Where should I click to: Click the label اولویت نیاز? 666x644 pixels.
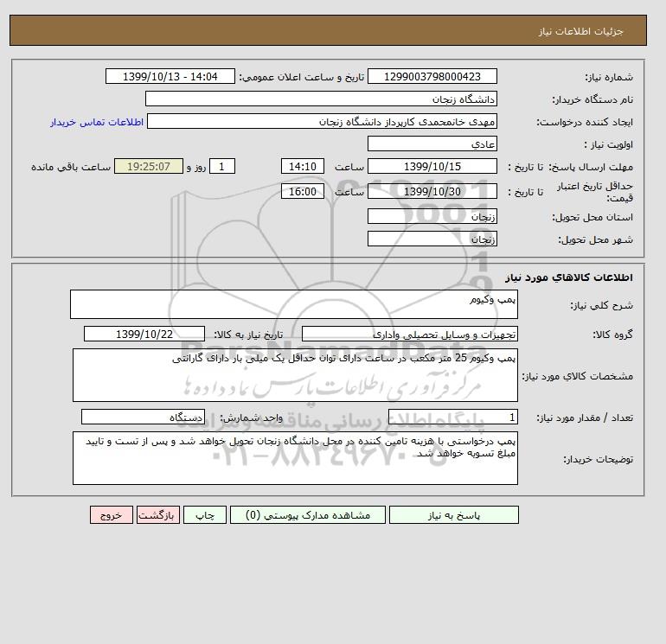tap(609, 144)
